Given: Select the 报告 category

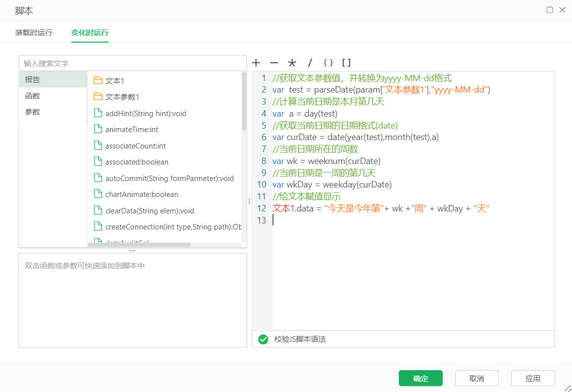Looking at the screenshot, I should [53, 79].
